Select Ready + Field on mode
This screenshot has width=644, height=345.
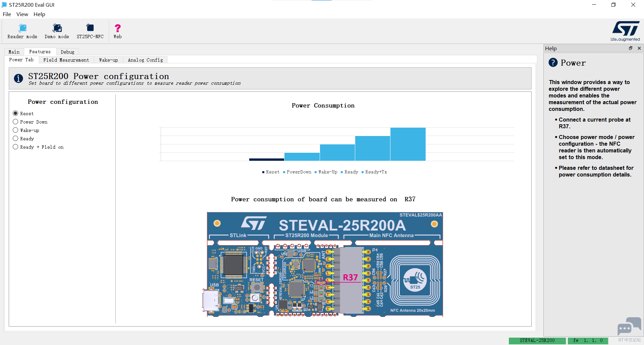[38, 147]
